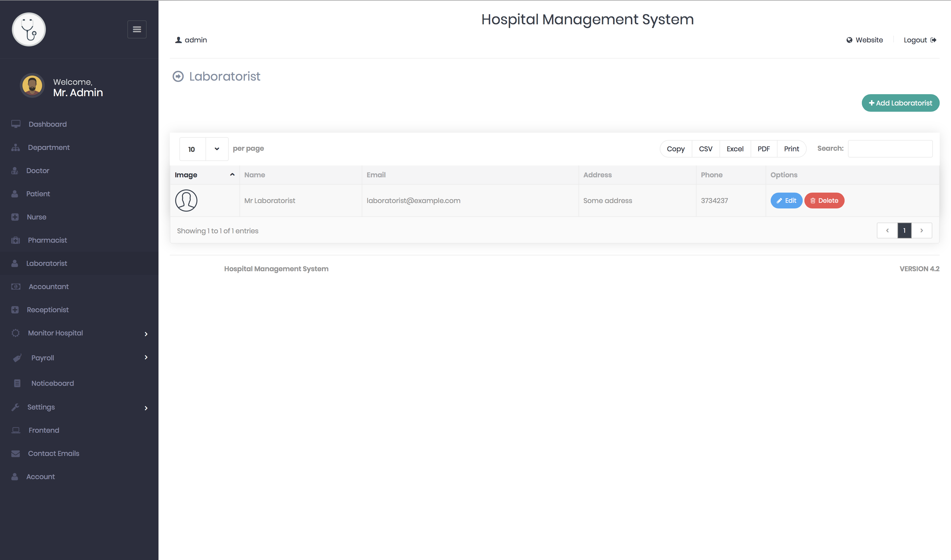Screen dimensions: 951x560
Task: Click the Dashboard monitor icon
Action: point(16,124)
